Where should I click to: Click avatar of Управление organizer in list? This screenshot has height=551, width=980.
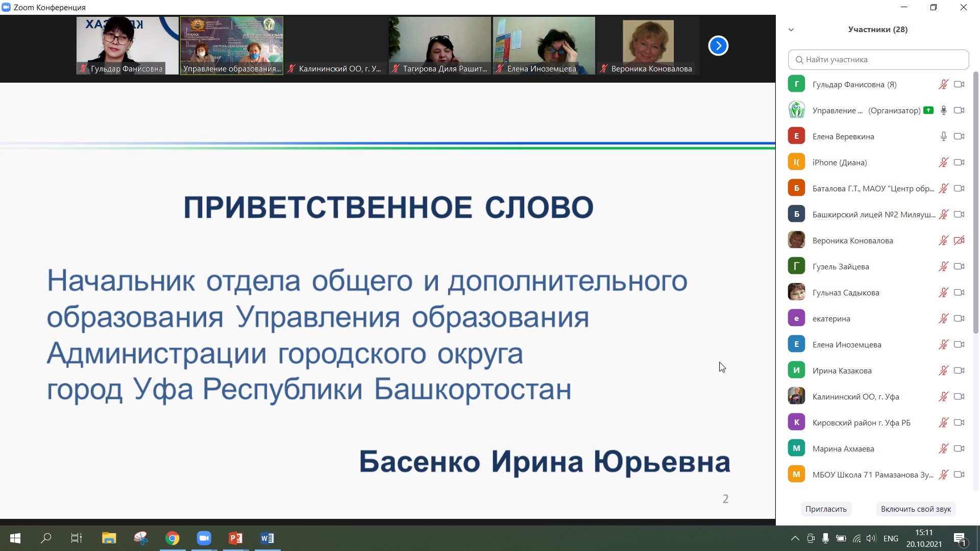796,110
